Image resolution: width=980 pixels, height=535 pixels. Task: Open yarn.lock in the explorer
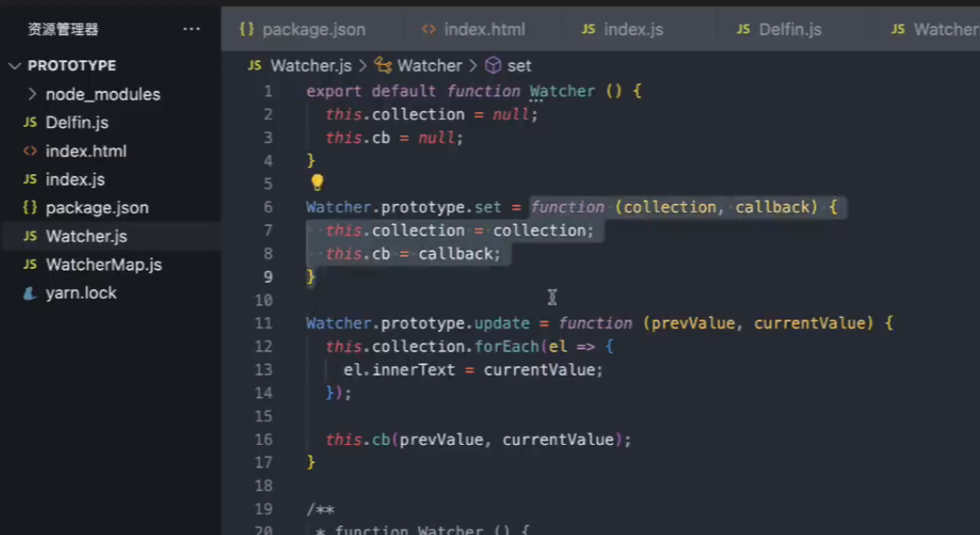tap(81, 292)
